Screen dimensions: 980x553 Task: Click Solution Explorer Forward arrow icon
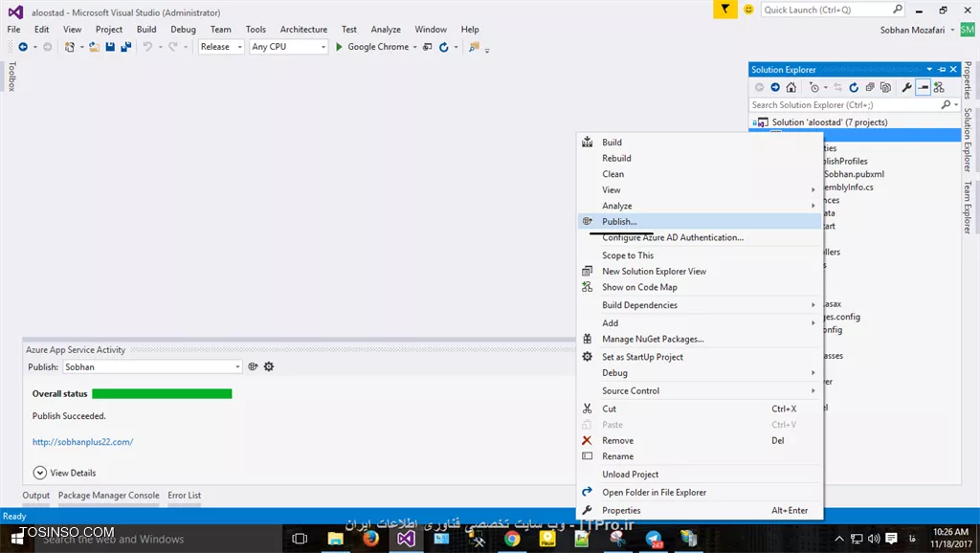[x=775, y=87]
